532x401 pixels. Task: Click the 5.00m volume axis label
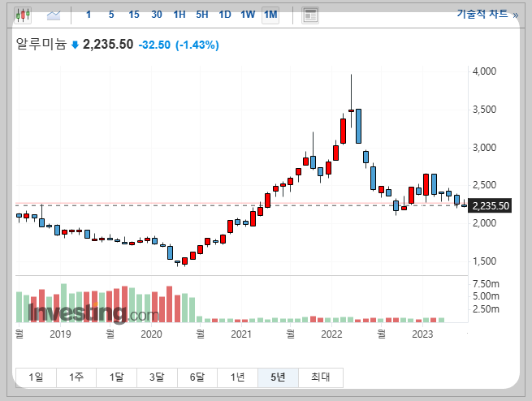point(486,296)
